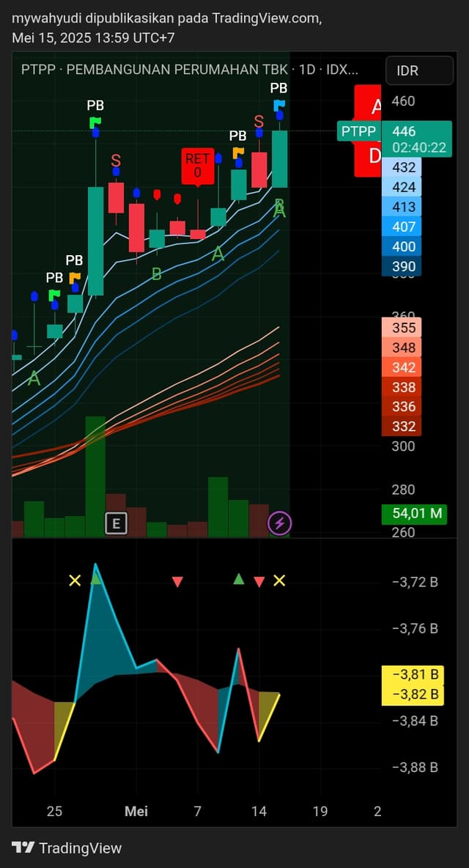Screen dimensions: 469x868
Task: Click the 348 moving average label
Action: [x=402, y=347]
